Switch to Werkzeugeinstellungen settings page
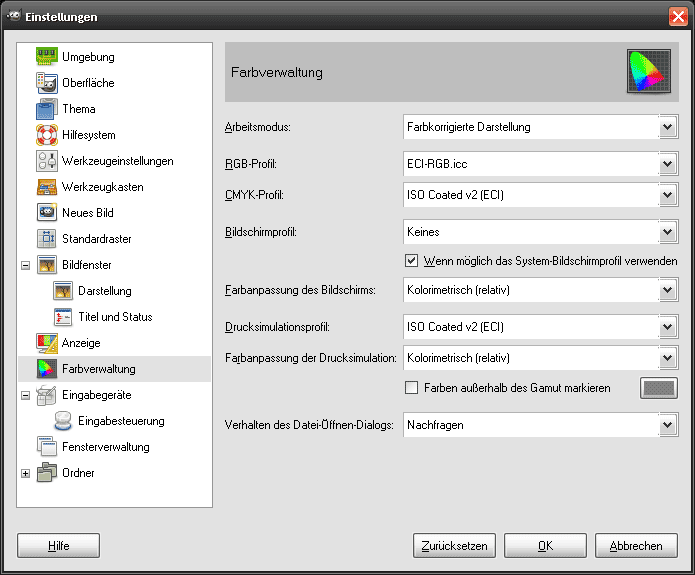The width and height of the screenshot is (695, 575). (117, 161)
